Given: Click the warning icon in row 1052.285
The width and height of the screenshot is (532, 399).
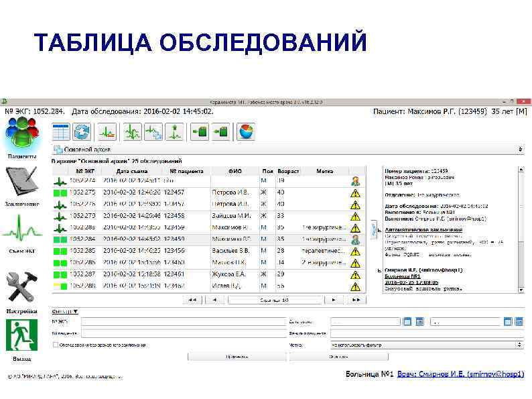Looking at the screenshot, I should pos(355,251).
